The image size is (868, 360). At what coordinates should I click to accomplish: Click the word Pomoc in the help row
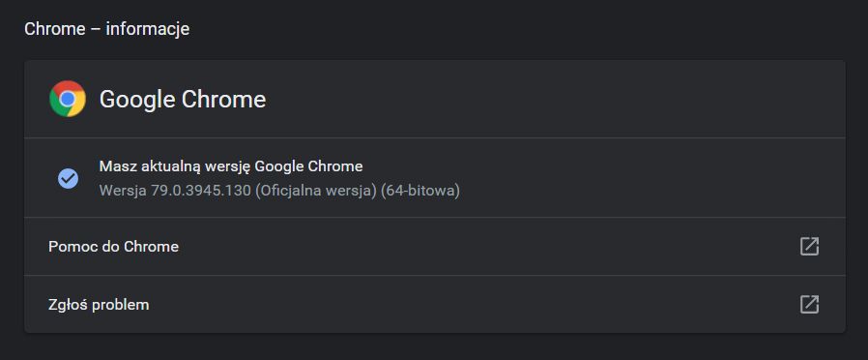pos(72,247)
